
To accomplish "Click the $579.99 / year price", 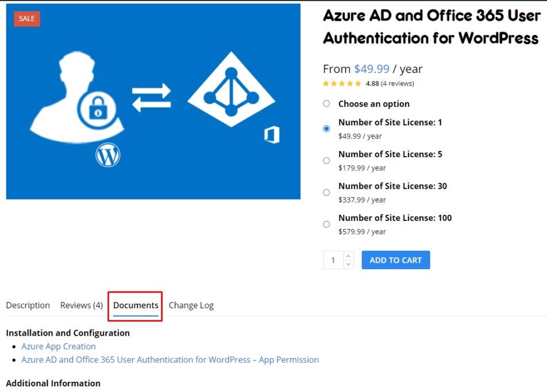I will pos(362,232).
